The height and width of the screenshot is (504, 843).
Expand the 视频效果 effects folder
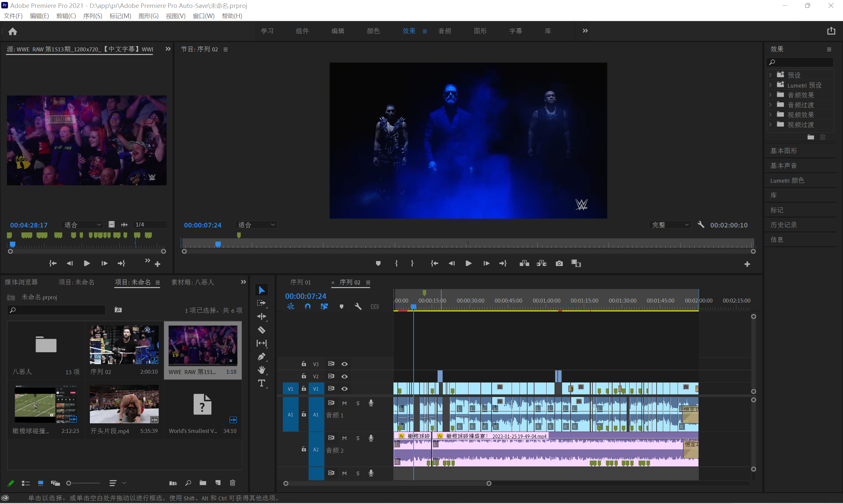pos(770,115)
